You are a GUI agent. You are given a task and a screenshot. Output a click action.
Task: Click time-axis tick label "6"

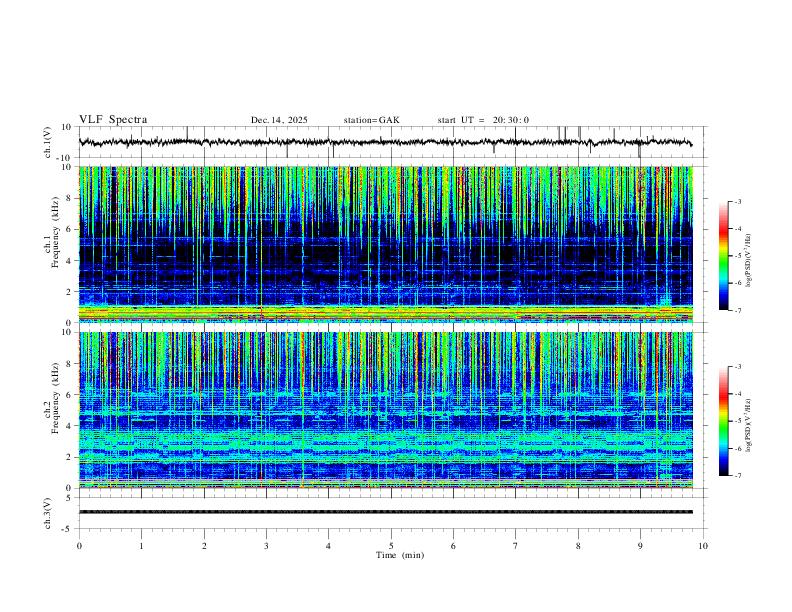(453, 546)
